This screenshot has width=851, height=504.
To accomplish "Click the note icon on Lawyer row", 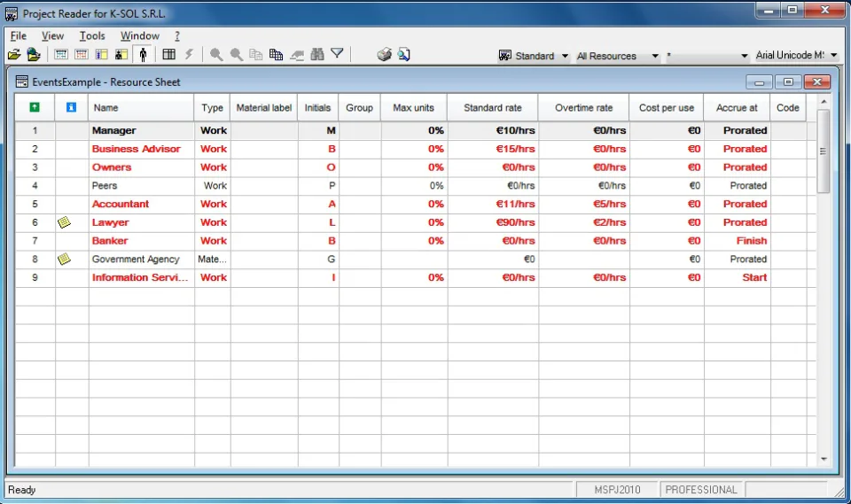I will click(64, 222).
